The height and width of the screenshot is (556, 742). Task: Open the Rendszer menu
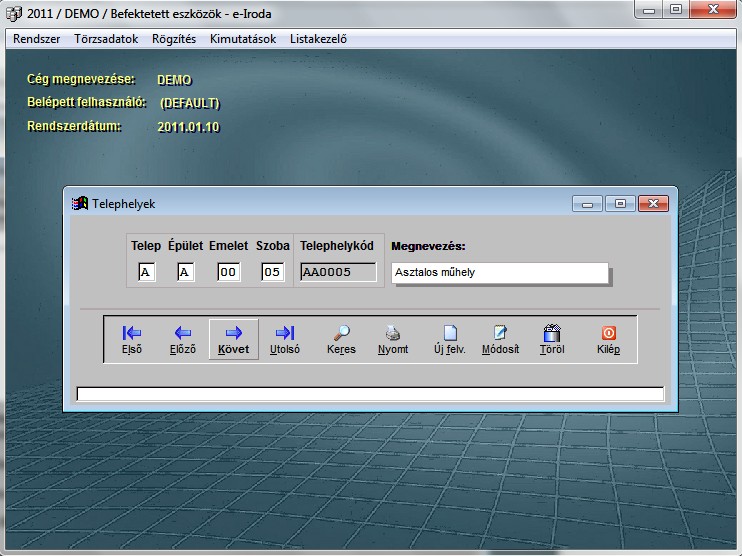click(x=37, y=39)
